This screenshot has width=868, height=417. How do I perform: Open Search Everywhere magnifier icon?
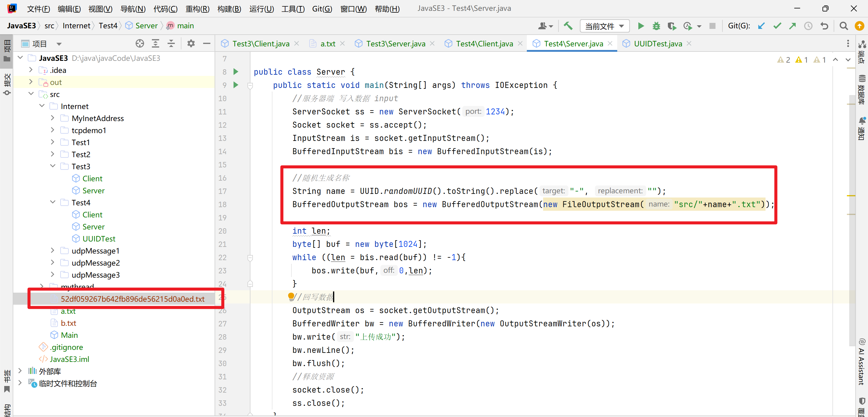click(843, 26)
